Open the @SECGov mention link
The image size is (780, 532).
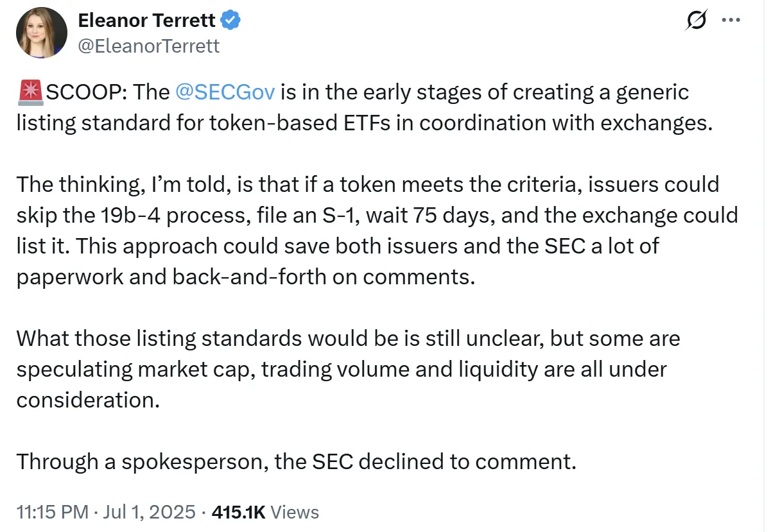pos(225,92)
